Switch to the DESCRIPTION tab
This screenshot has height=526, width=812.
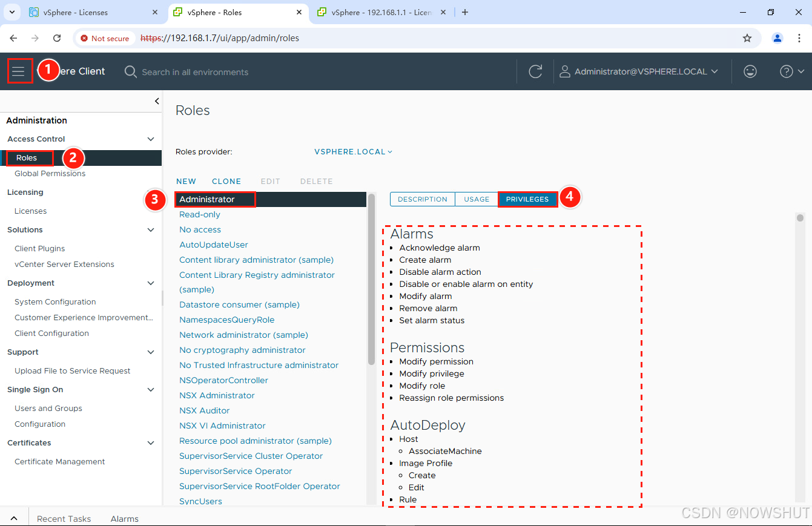[x=423, y=199]
